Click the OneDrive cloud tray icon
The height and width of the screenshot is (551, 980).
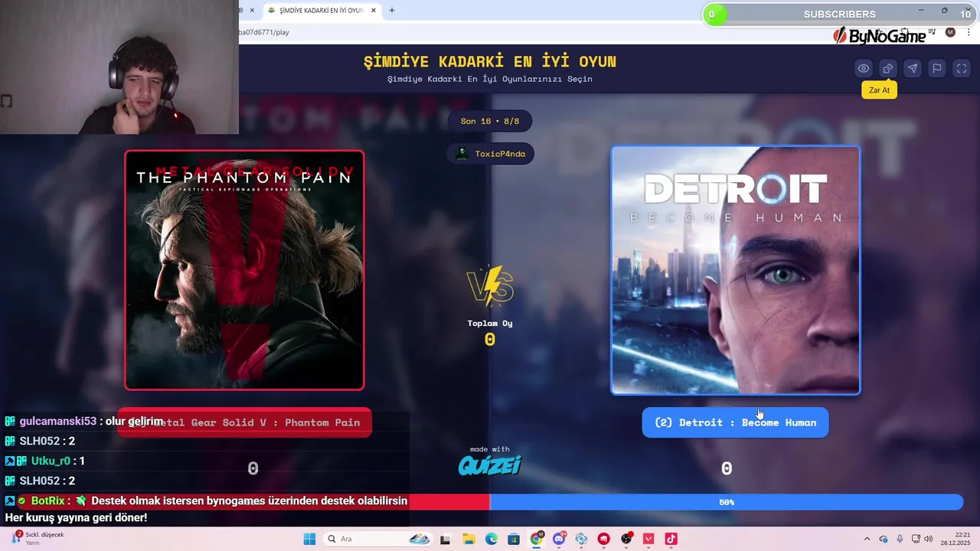[x=884, y=539]
